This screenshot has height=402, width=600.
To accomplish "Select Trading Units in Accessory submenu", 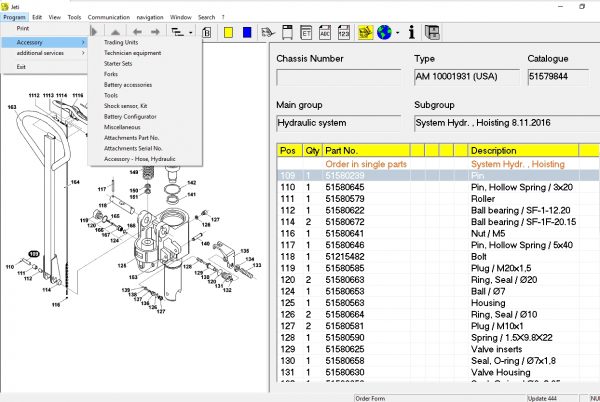I will coord(121,42).
